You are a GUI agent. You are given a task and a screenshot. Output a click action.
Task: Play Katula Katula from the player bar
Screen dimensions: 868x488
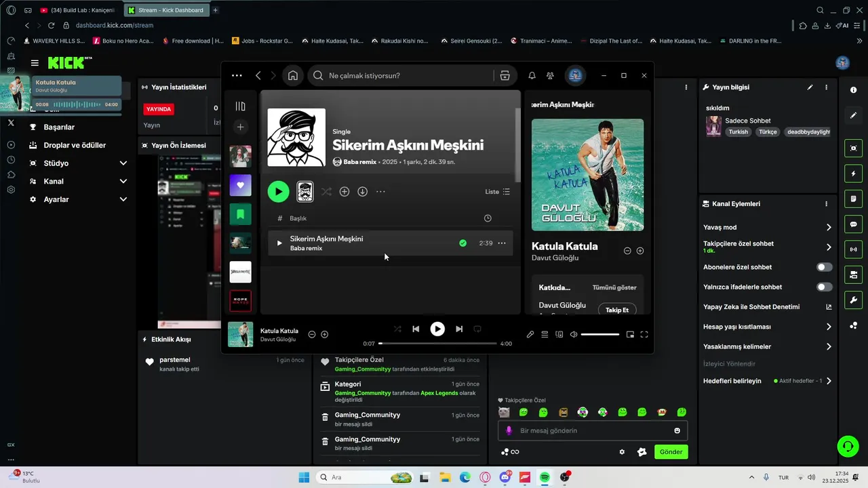[437, 329]
